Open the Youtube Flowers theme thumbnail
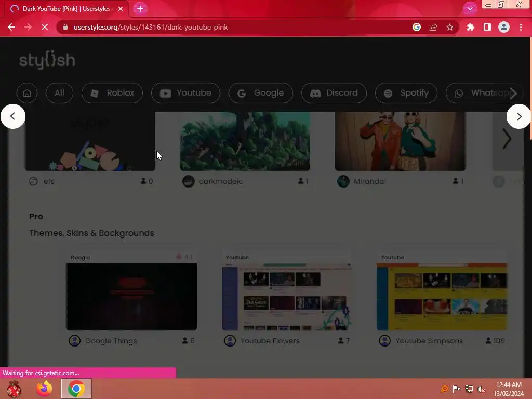The width and height of the screenshot is (532, 399). [x=287, y=297]
